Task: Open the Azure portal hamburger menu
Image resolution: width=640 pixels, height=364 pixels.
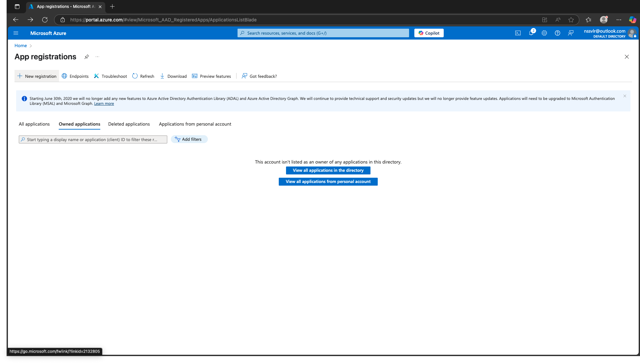Action: pyautogui.click(x=16, y=33)
